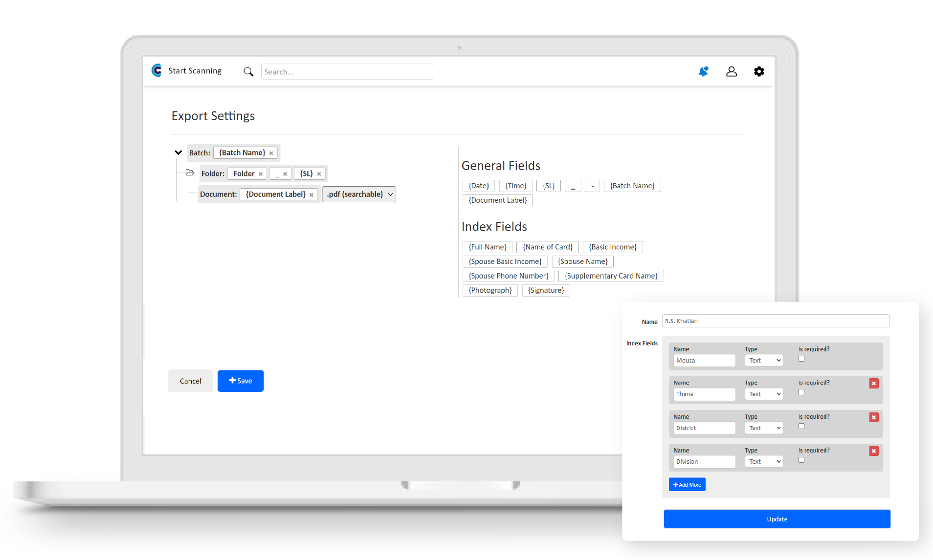The width and height of the screenshot is (933, 560).
Task: Toggle required checkbox for Mouza field
Action: [801, 359]
